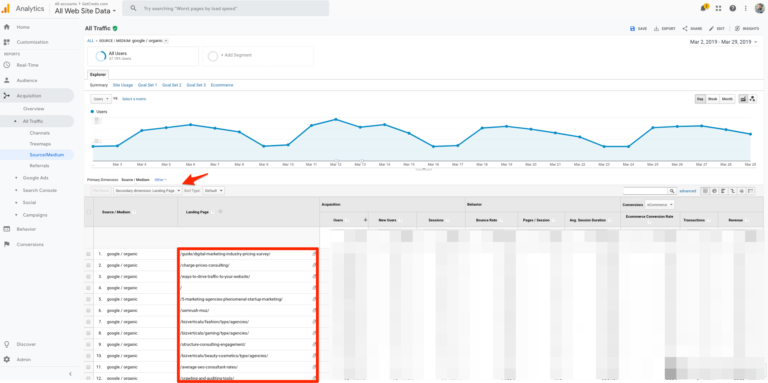Toggle the Week granularity button

point(713,99)
